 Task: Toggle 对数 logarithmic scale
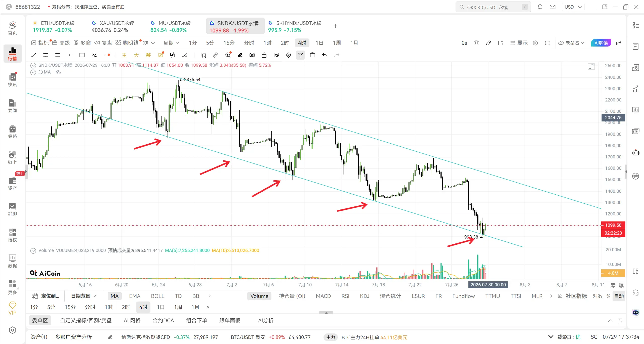pos(597,296)
